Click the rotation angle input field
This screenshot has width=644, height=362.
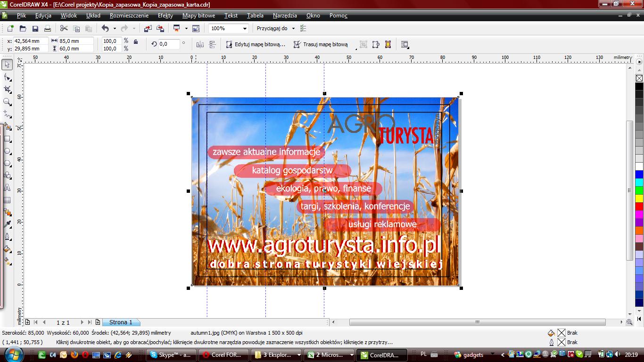pos(169,44)
